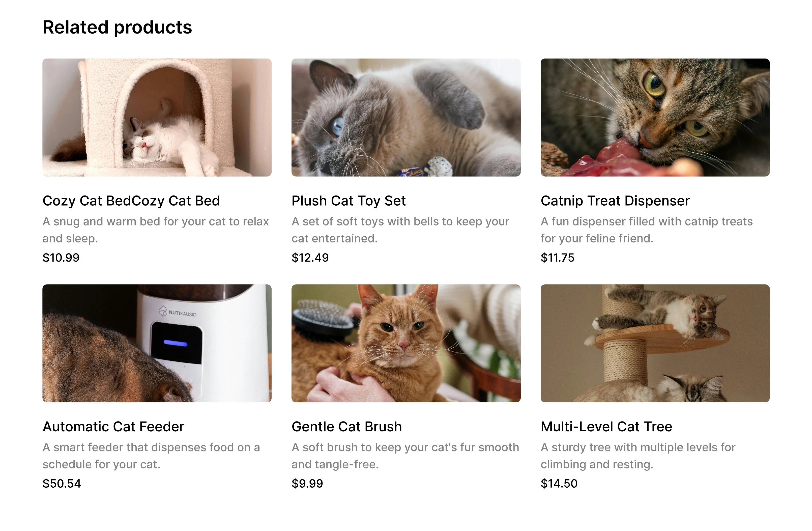The height and width of the screenshot is (531, 812).
Task: Open the Catnip Treat Dispenser photo
Action: coord(655,117)
